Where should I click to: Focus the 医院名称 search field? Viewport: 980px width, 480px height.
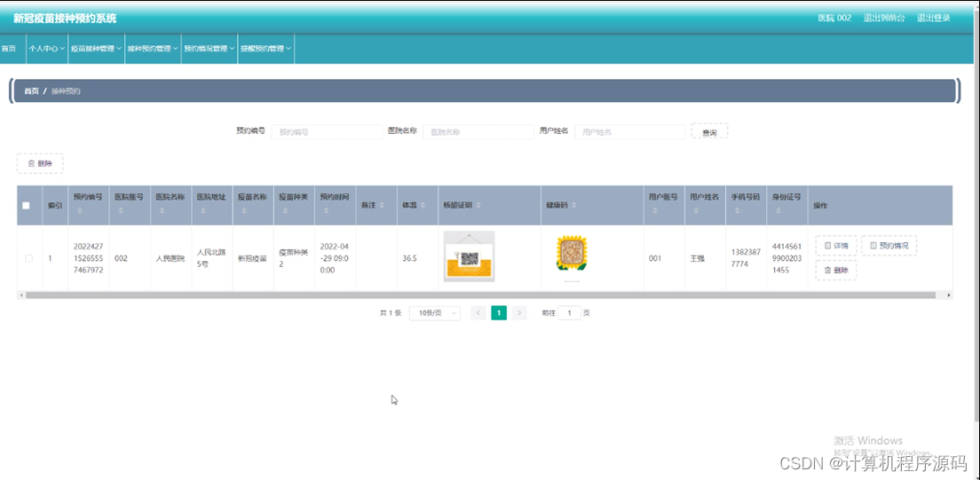[478, 132]
